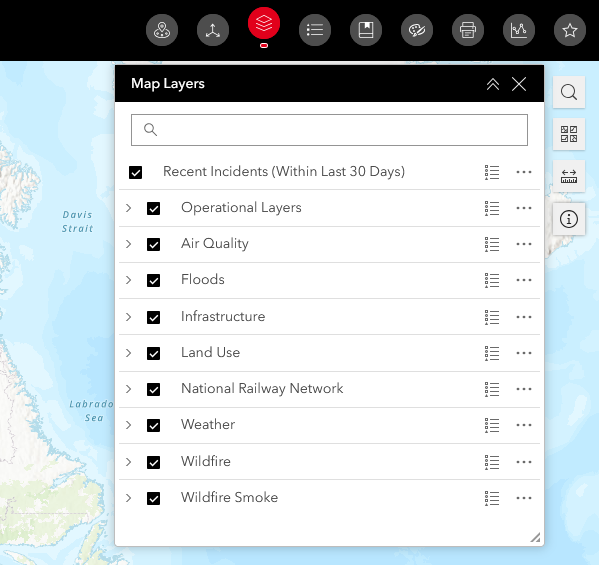Expand the Weather group
The height and width of the screenshot is (565, 599).
point(128,425)
